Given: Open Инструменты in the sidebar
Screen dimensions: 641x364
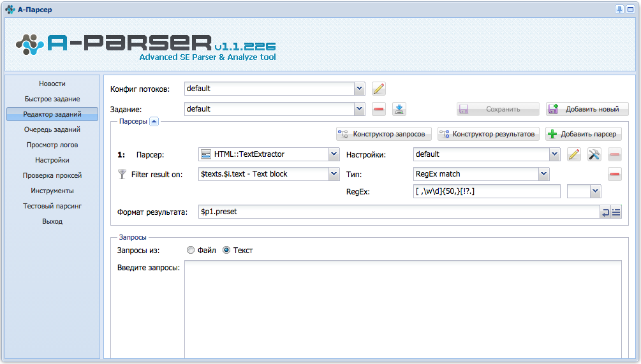Looking at the screenshot, I should 52,191.
